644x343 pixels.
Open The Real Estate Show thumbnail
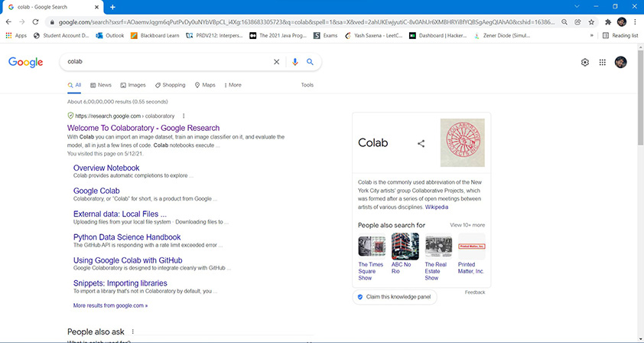(438, 247)
